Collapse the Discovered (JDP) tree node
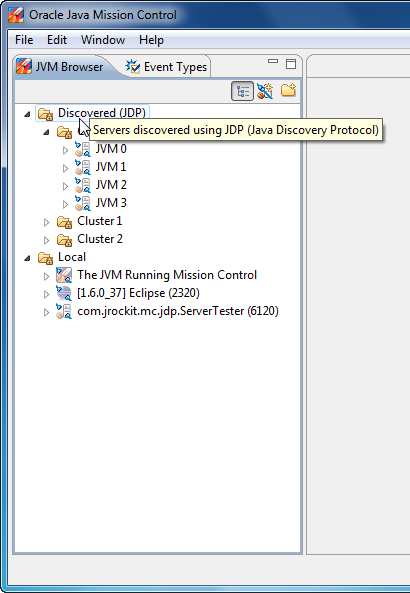This screenshot has height=593, width=410. (27, 114)
